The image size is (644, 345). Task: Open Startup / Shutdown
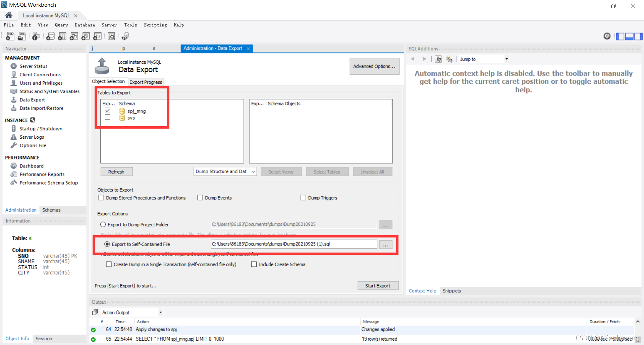(x=41, y=129)
